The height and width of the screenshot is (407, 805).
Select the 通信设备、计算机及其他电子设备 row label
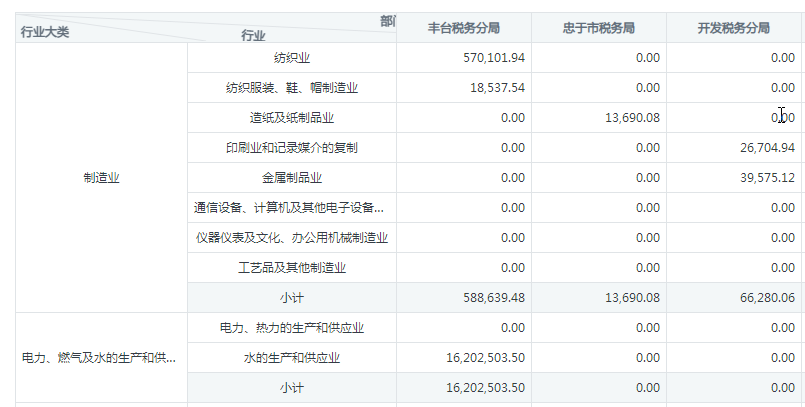(x=290, y=208)
